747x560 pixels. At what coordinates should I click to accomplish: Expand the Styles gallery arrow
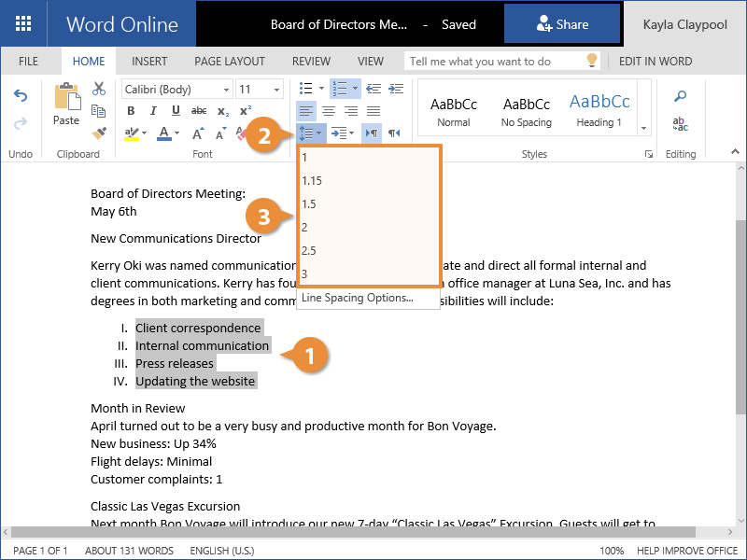click(x=643, y=128)
